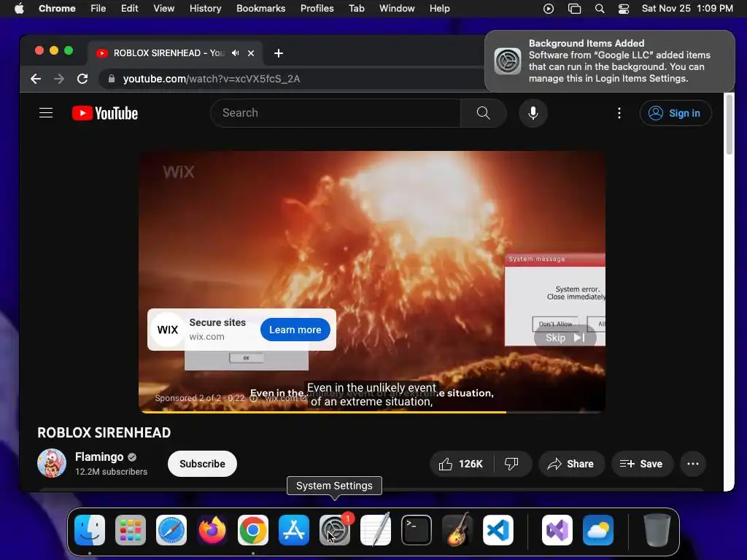This screenshot has height=560, width=747.
Task: Click the page vertical scrollbar
Action: (729, 124)
